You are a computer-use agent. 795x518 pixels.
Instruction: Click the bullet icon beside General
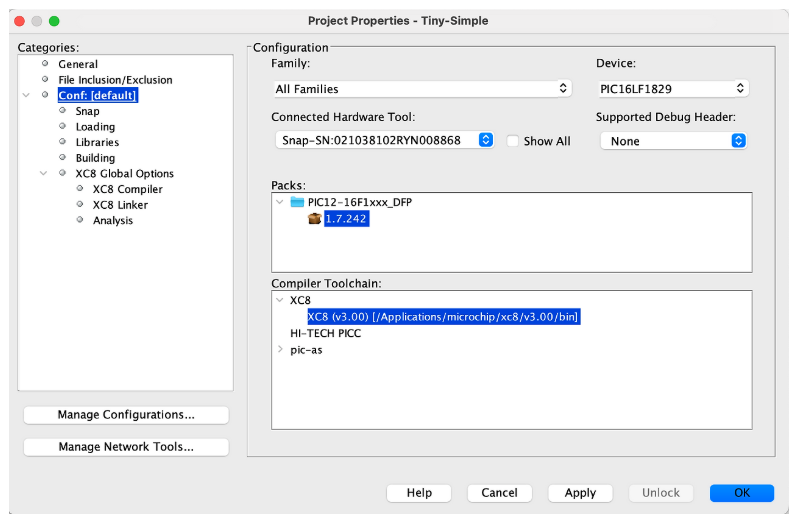coord(45,64)
